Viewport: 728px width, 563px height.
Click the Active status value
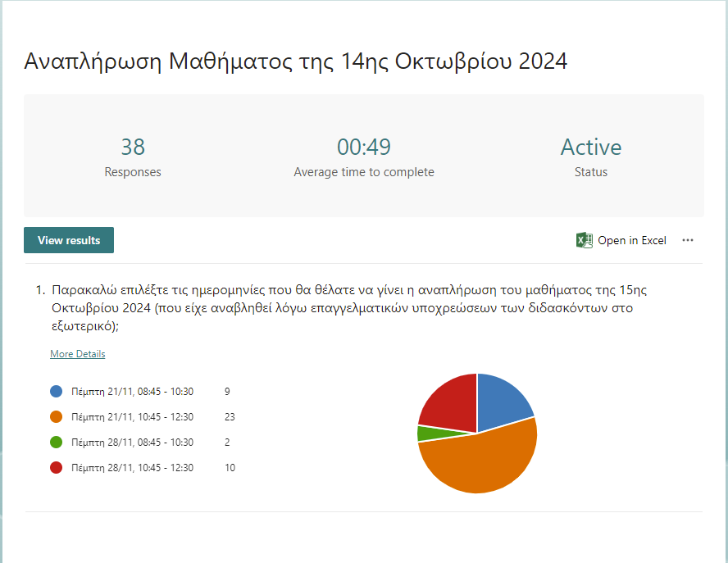point(591,147)
